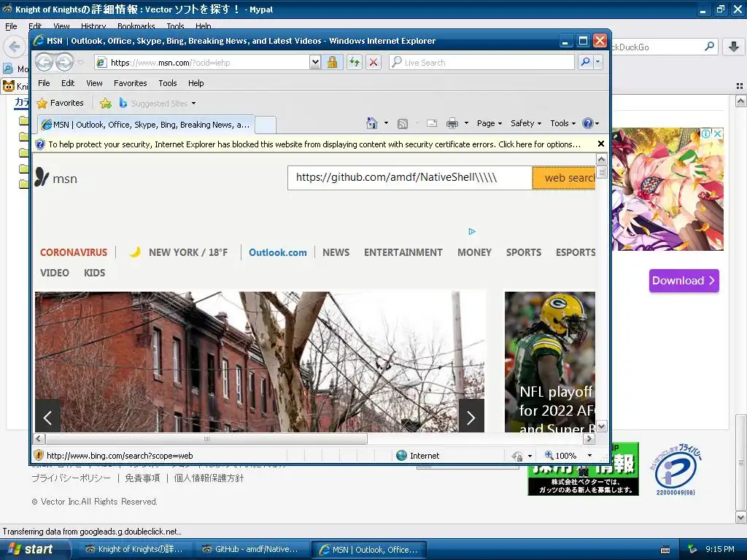Open the Page dropdown menu

489,123
